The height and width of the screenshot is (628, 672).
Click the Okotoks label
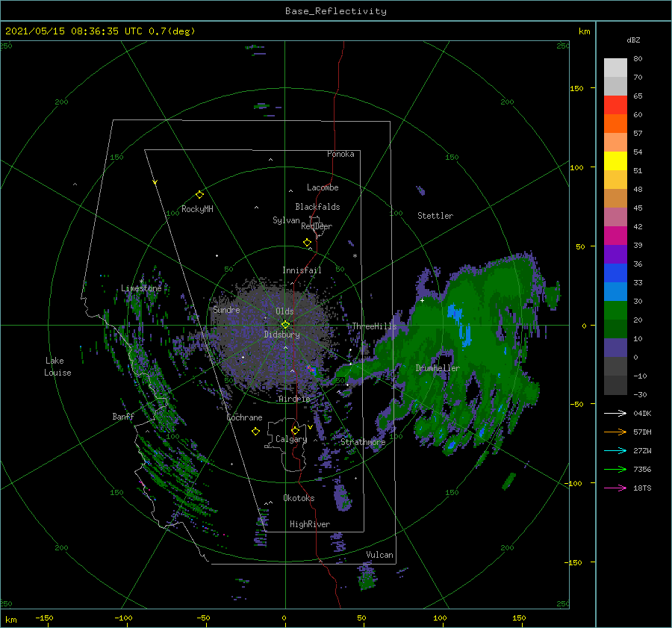[299, 497]
